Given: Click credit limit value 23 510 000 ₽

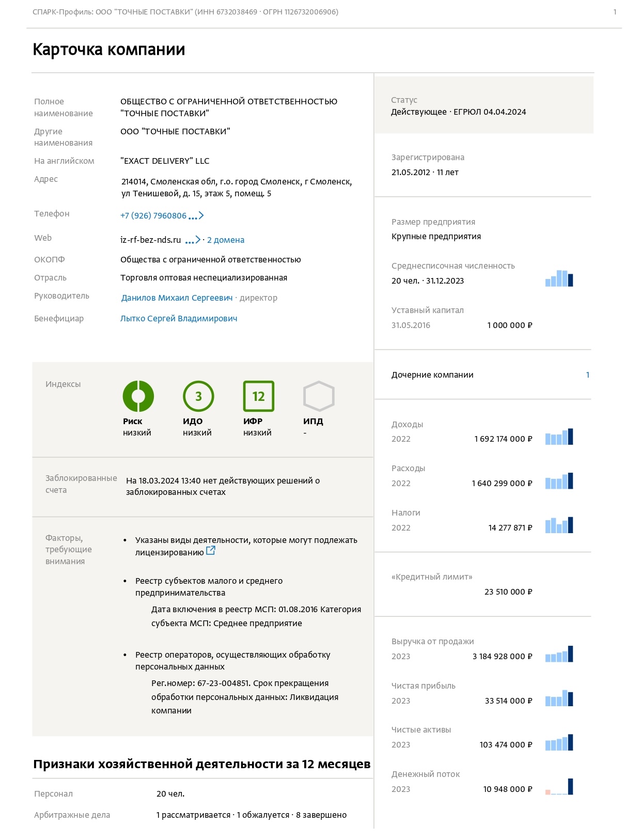Looking at the screenshot, I should pos(508,592).
